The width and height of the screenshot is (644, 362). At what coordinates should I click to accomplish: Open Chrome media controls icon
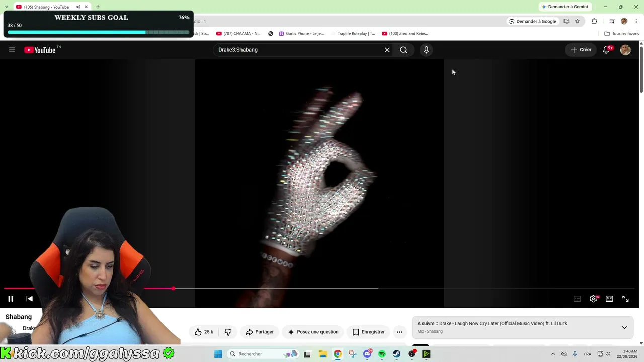click(612, 21)
